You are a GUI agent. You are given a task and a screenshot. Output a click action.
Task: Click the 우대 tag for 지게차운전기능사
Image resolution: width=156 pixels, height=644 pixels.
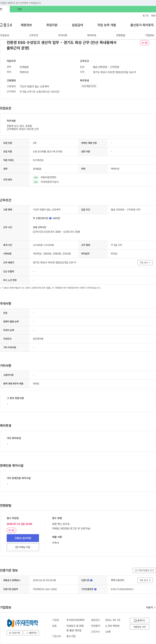36,182
